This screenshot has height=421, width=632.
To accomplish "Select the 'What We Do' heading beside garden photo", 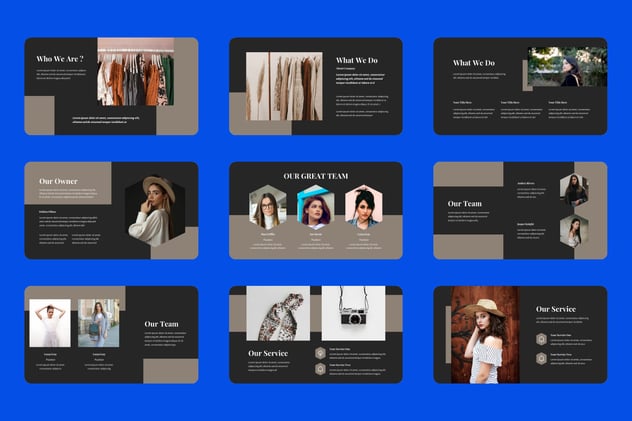I will [474, 63].
